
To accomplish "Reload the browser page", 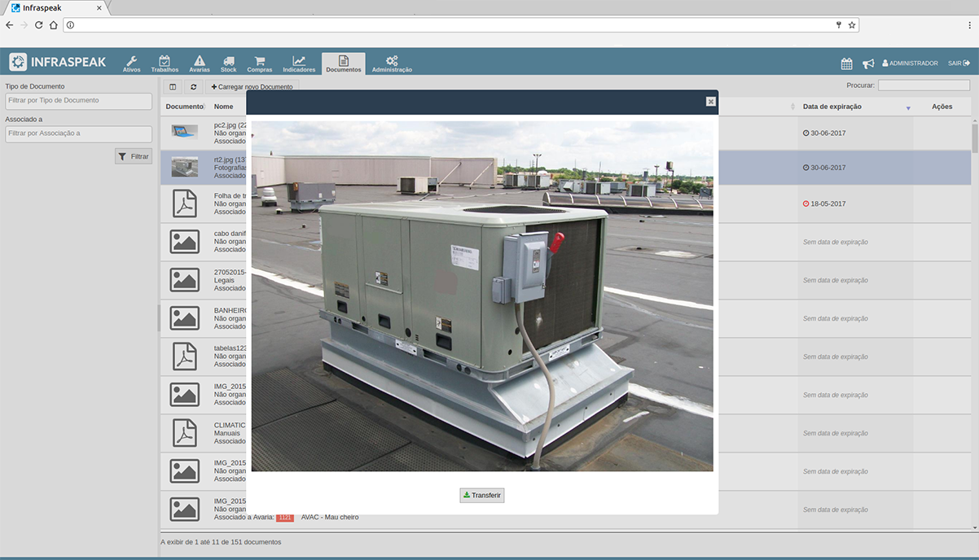I will (x=38, y=25).
